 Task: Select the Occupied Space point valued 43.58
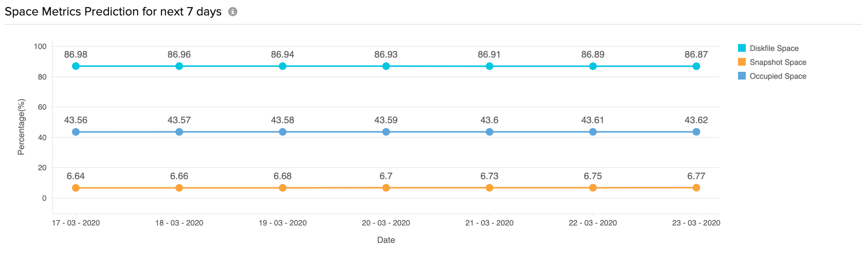tap(283, 132)
